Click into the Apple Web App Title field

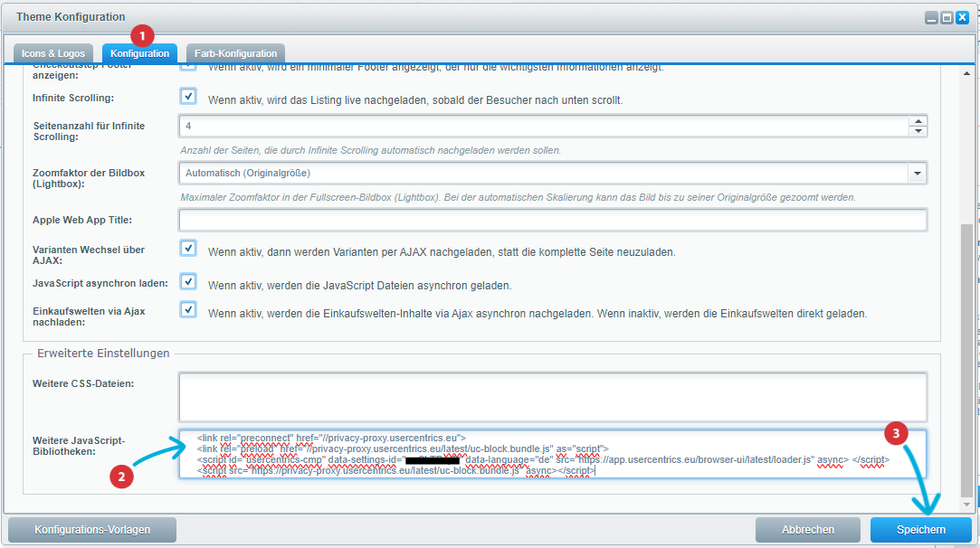[552, 221]
